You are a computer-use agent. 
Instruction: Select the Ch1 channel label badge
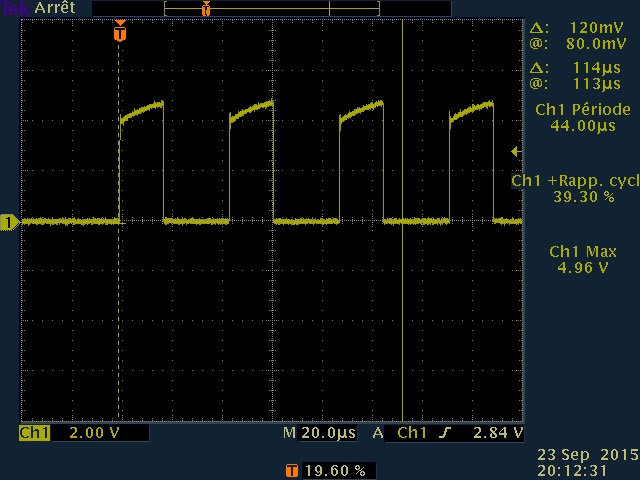[34, 433]
